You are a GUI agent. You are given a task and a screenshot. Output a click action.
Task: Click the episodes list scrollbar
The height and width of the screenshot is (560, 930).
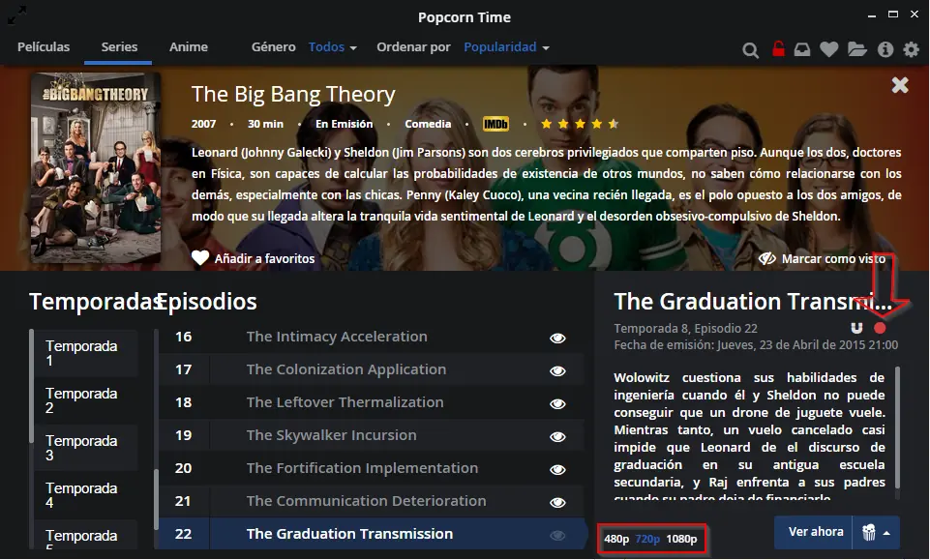pyautogui.click(x=156, y=499)
